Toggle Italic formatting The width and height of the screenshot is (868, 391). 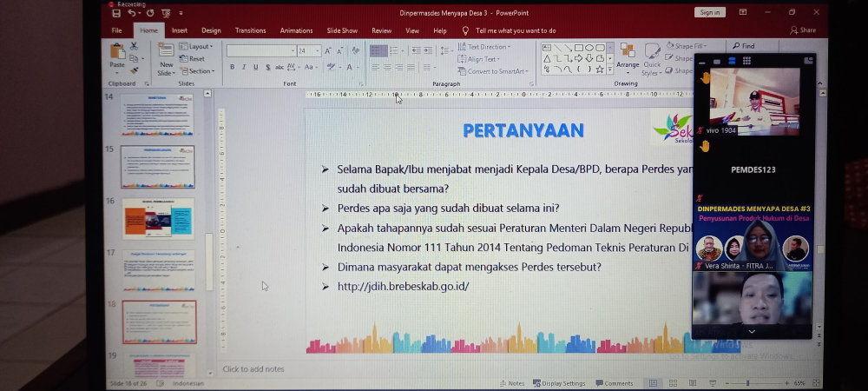point(244,67)
